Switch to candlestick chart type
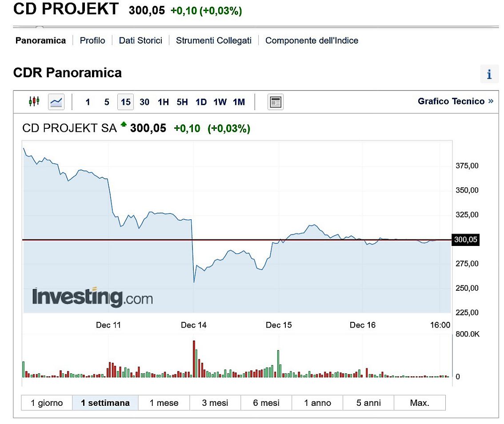 pos(34,102)
